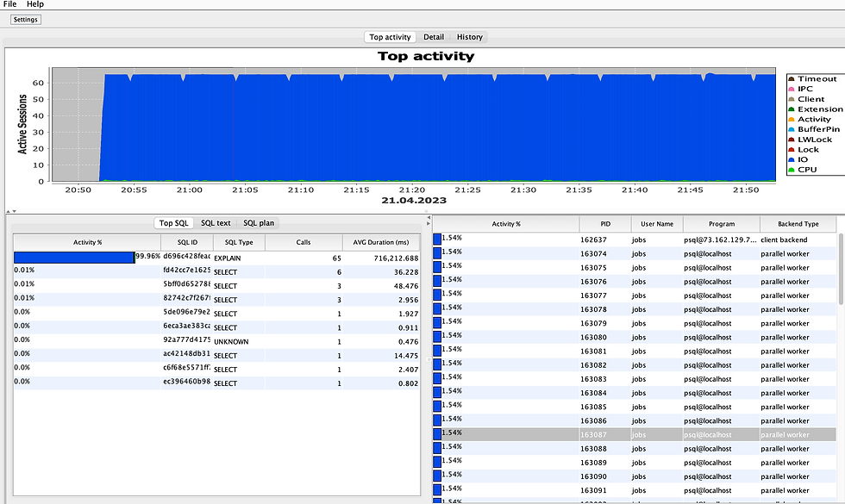Open the Help menu
Viewport: 845px width, 504px height.
coord(34,4)
